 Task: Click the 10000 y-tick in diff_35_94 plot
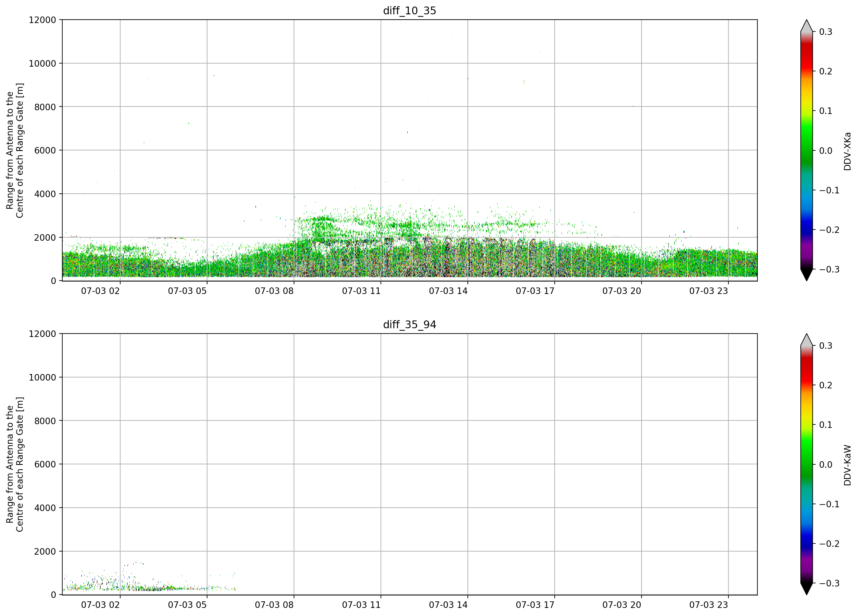[42, 377]
